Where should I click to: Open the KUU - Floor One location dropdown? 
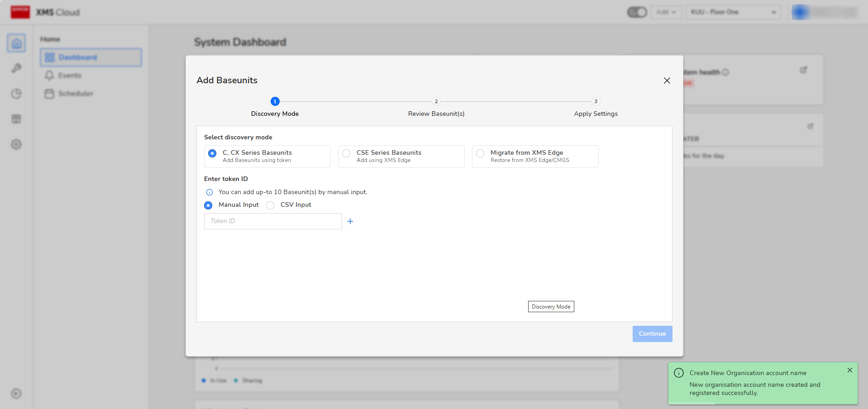(733, 12)
